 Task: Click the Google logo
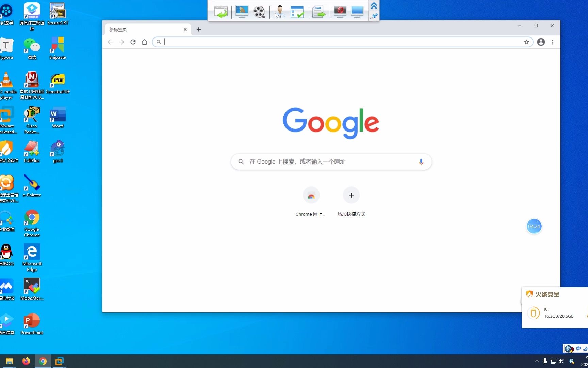tap(331, 123)
